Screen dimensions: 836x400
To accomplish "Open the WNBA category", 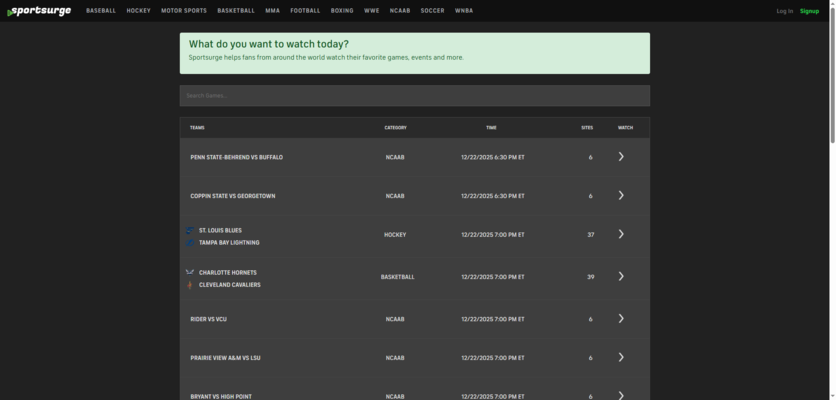I will 464,11.
